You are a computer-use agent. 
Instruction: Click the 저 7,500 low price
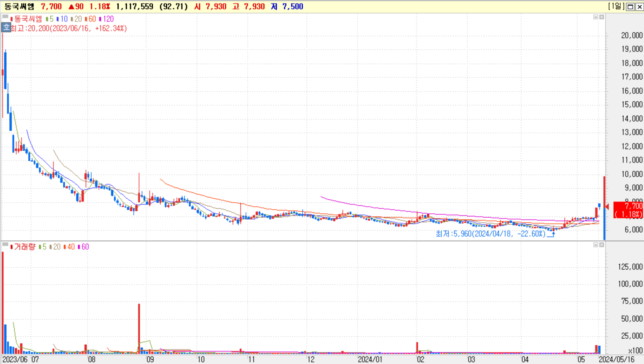[x=287, y=7]
